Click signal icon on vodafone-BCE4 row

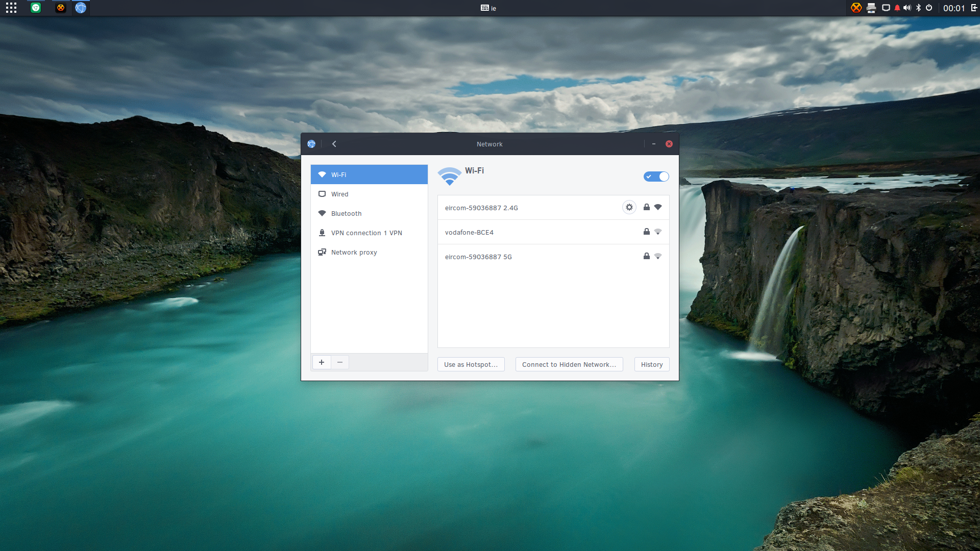[658, 232]
